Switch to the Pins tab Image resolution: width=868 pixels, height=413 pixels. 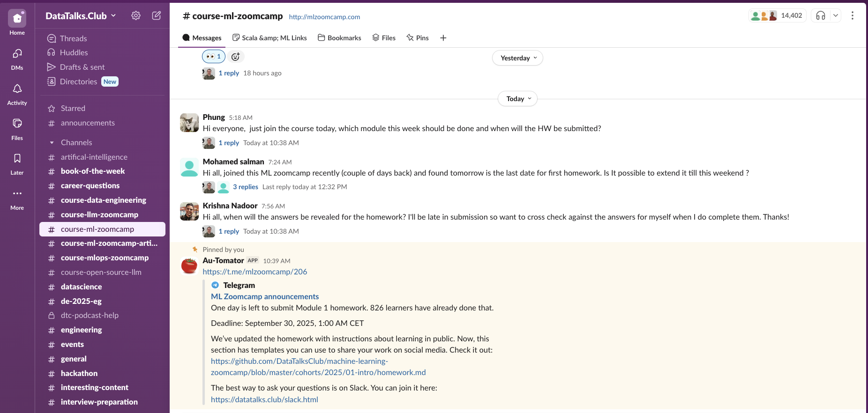tap(418, 38)
